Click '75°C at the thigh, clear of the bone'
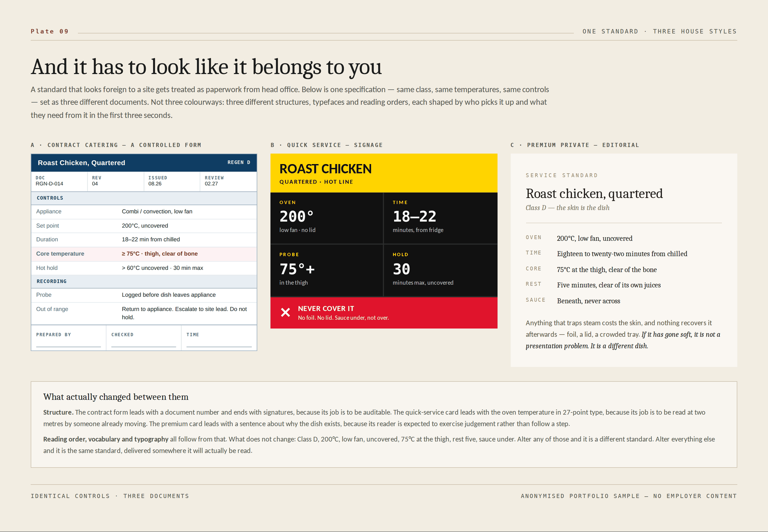The image size is (768, 532). 607,270
